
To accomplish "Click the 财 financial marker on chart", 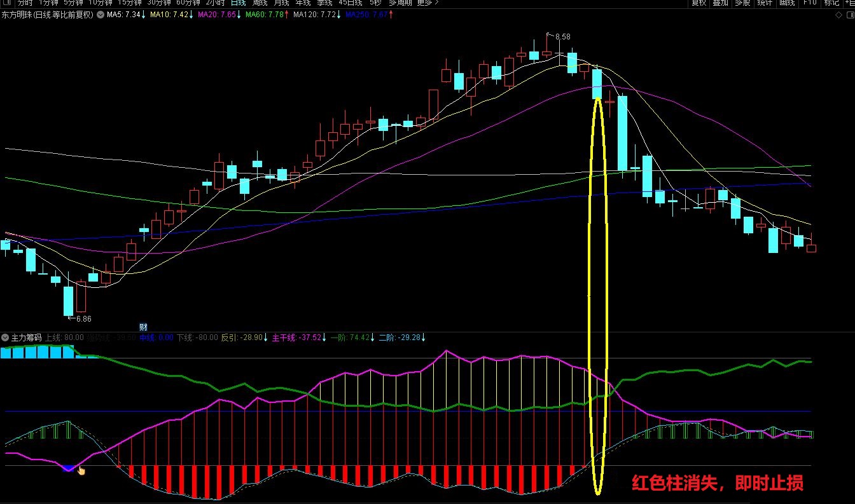I will (143, 327).
